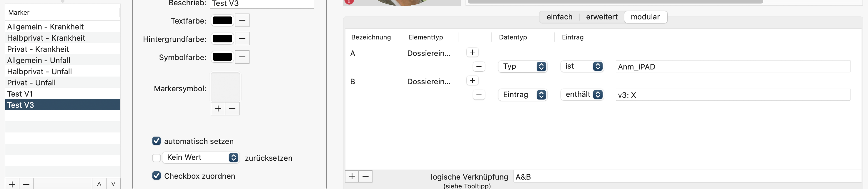Add a new rule below the rules table
Screen dimensions: 868x189
(352, 176)
